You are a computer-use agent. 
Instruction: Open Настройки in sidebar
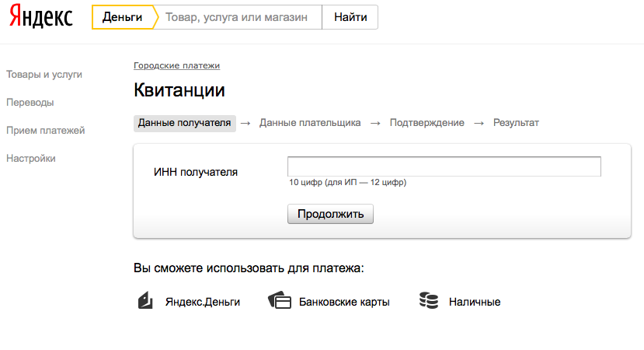(x=31, y=159)
